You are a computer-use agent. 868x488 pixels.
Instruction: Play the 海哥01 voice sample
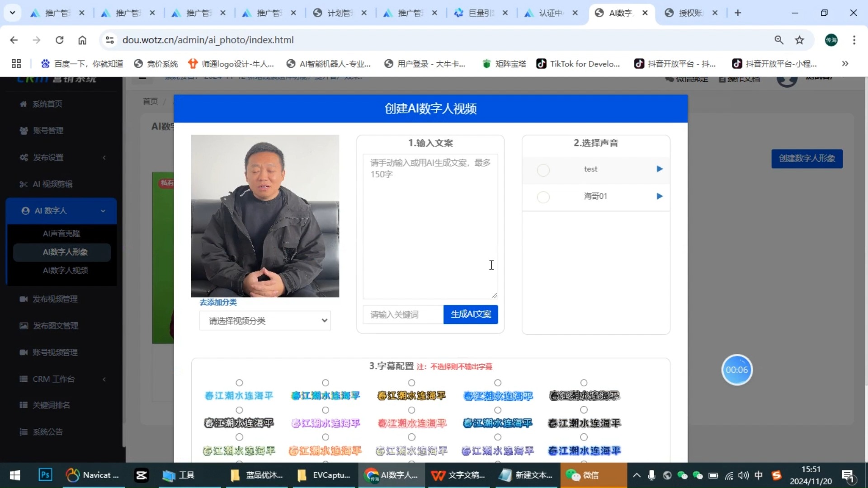tap(660, 196)
